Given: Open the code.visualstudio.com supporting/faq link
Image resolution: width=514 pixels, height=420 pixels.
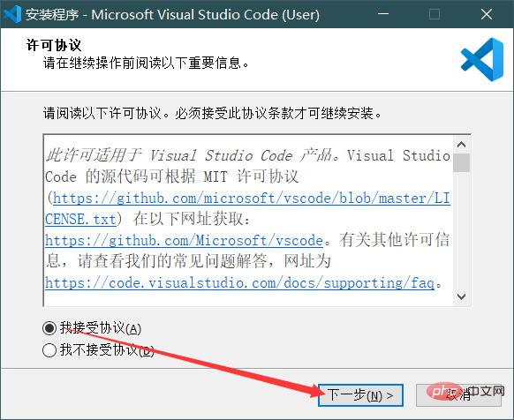Looking at the screenshot, I should (239, 283).
